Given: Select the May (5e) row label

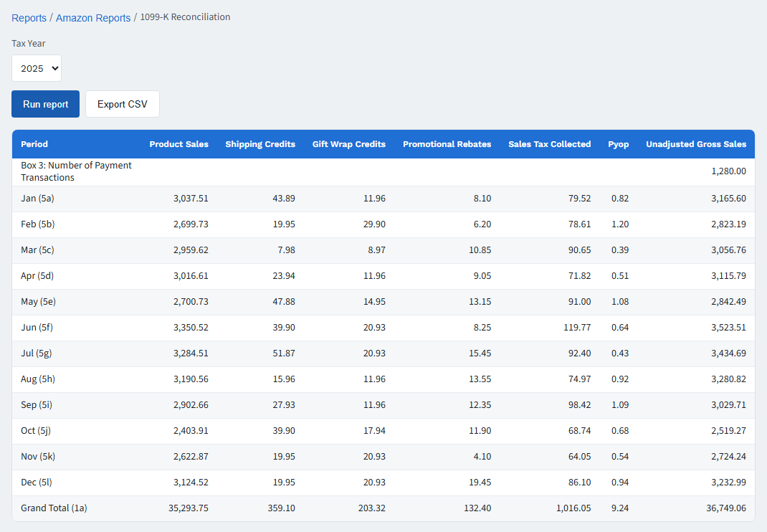Looking at the screenshot, I should [x=38, y=301].
